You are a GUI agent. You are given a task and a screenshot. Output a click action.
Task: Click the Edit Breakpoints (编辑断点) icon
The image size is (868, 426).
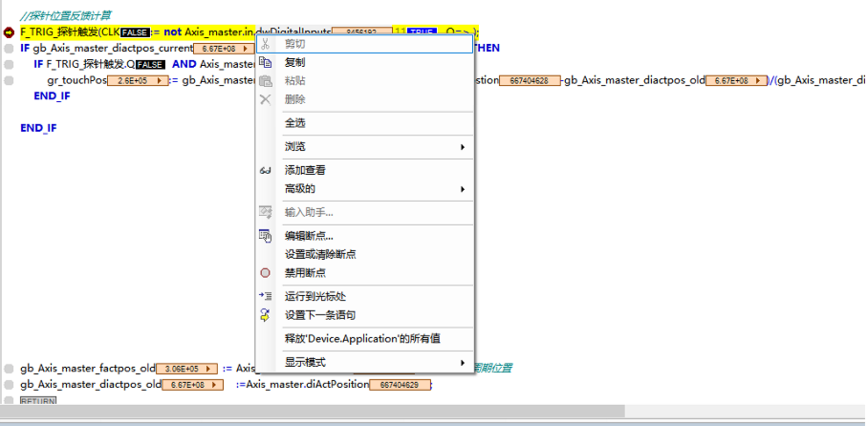click(266, 236)
